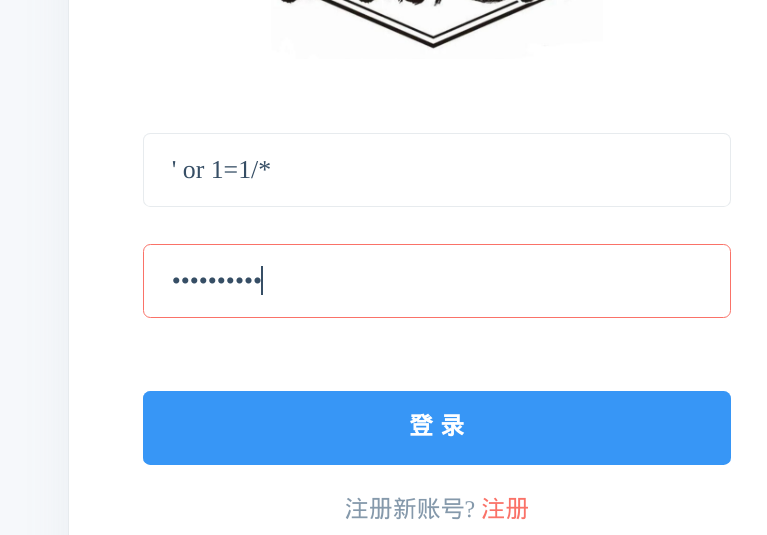Open the red 注册 register link
Viewport: 767px width, 535px height.
point(505,509)
